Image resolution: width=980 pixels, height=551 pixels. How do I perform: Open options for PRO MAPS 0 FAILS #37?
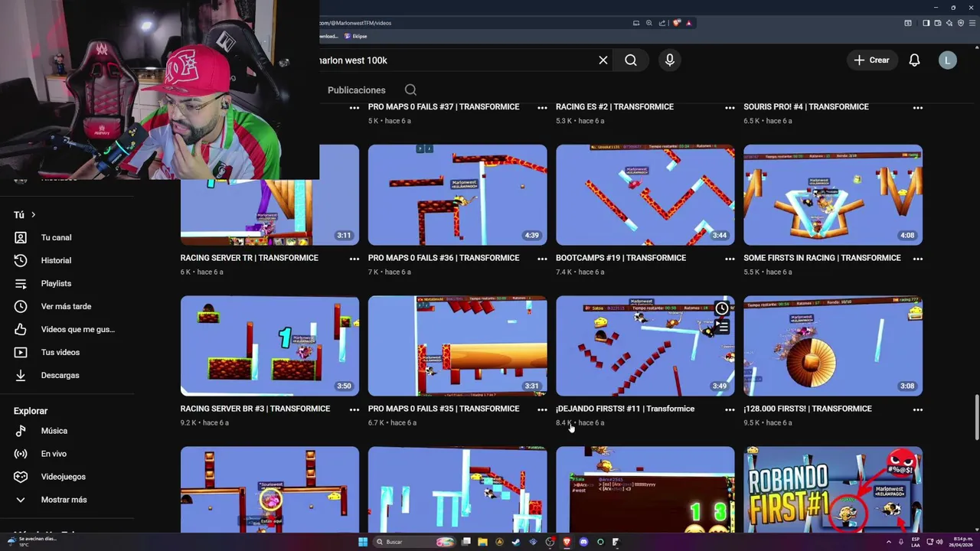tap(542, 108)
